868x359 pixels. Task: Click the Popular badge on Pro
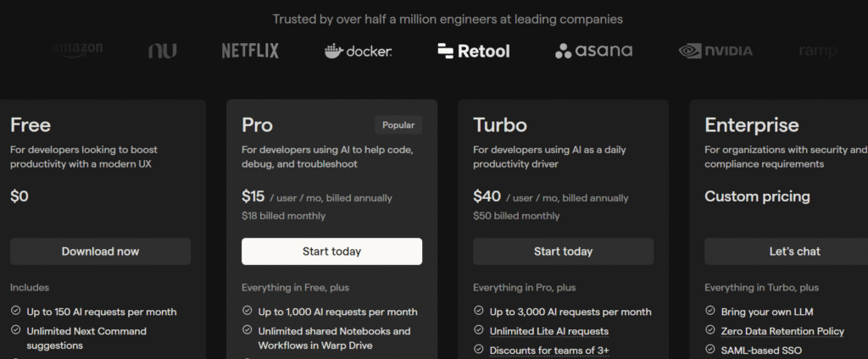coord(398,125)
